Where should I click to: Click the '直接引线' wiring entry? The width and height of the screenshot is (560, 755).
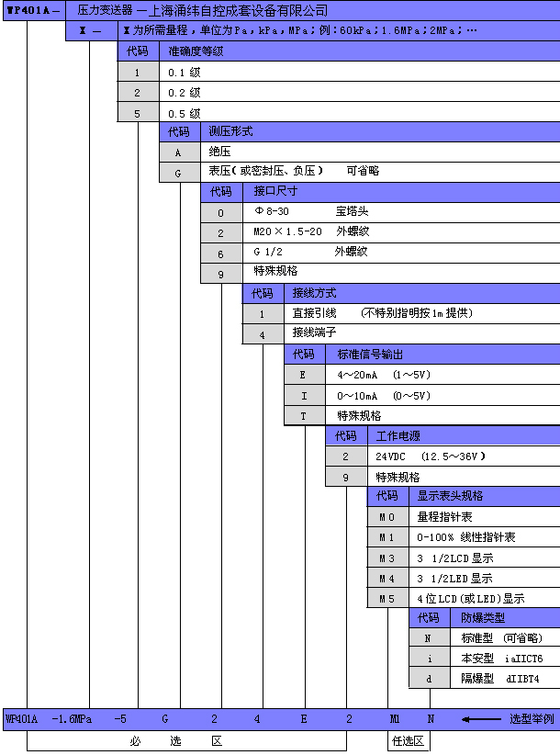(314, 313)
